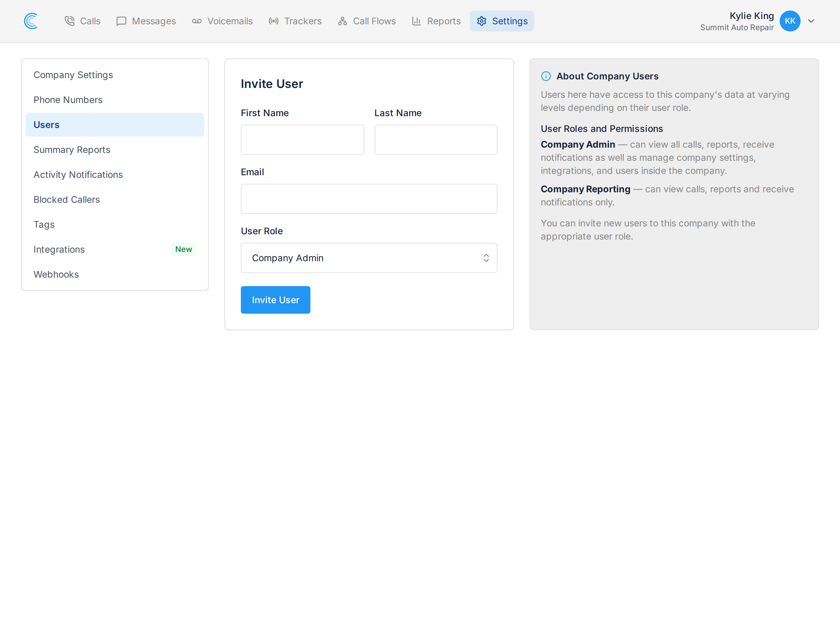
Task: Go to the Messages tab label
Action: 154,21
